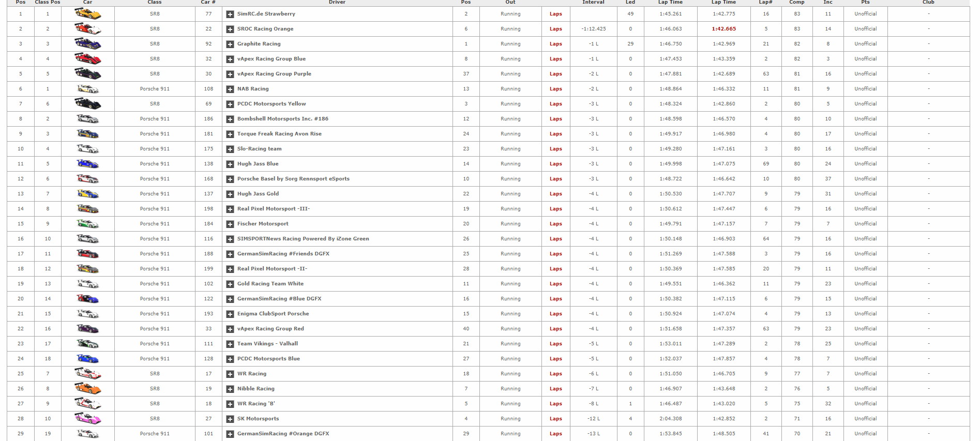Expand NAB Racing team row

230,89
